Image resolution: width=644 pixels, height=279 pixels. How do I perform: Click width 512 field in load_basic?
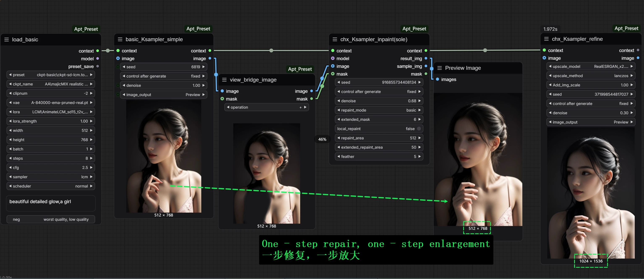[x=51, y=130]
